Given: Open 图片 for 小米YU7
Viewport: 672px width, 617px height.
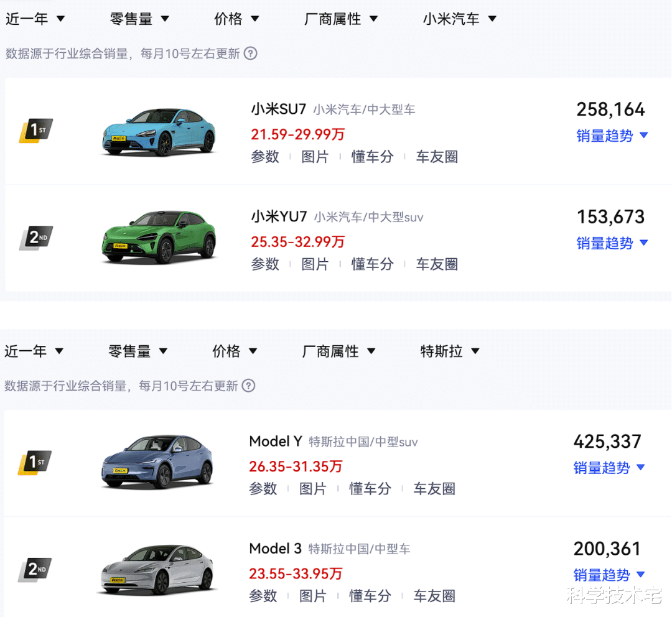Looking at the screenshot, I should pos(315,264).
